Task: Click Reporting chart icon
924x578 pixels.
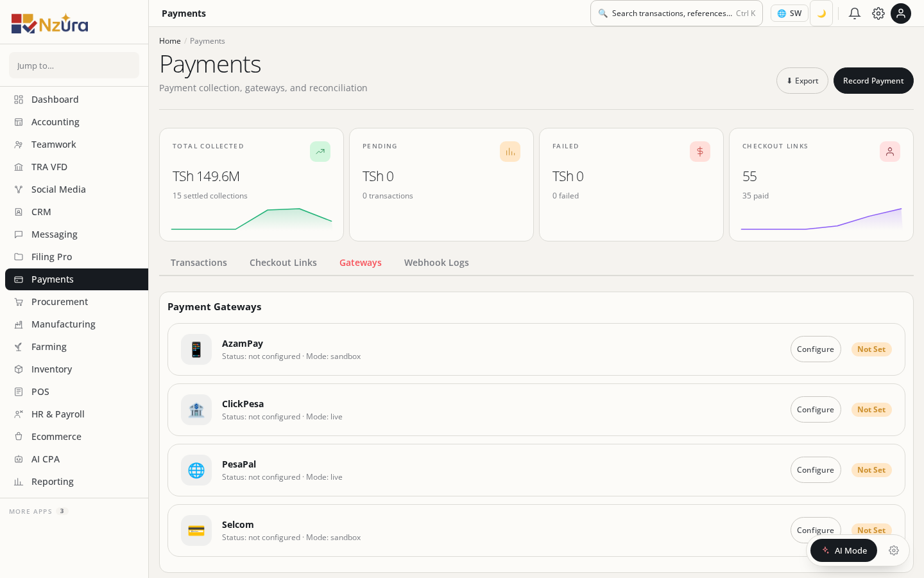Action: 19,482
